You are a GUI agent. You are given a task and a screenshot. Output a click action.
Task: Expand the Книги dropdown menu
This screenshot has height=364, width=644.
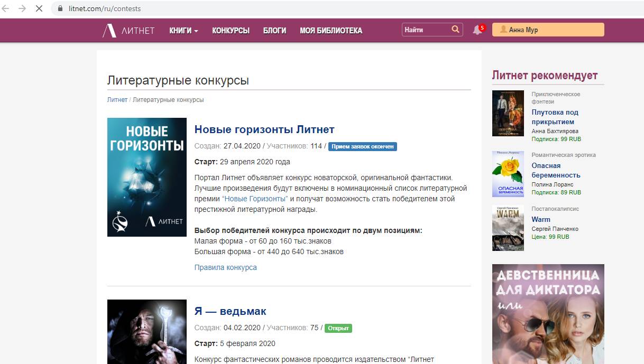[183, 31]
